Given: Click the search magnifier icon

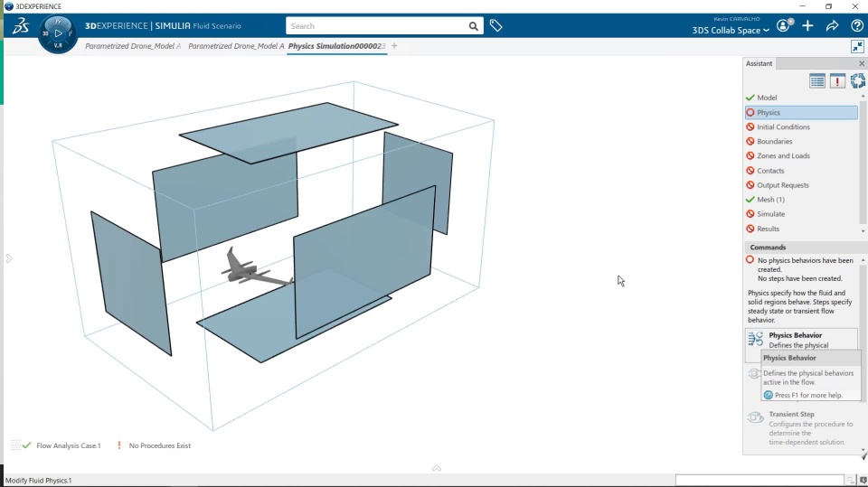Looking at the screenshot, I should 473,26.
